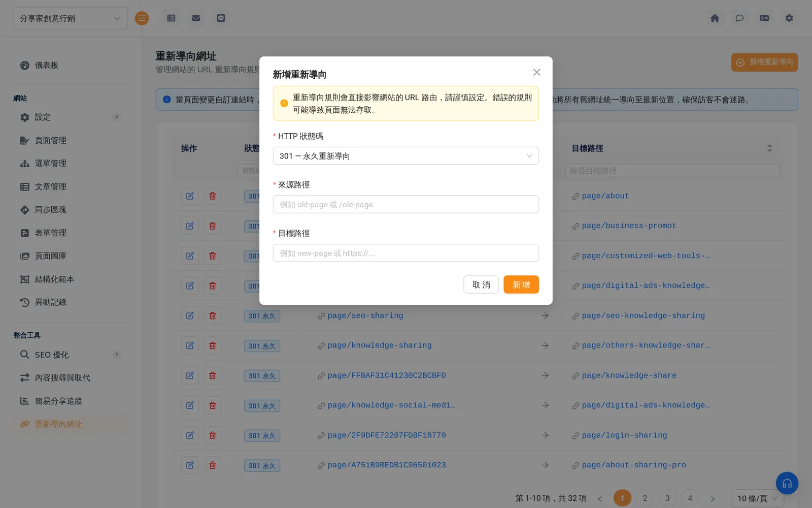Image resolution: width=812 pixels, height=508 pixels.
Task: Open 結構化範本 in the sidebar
Action: [x=71, y=279]
